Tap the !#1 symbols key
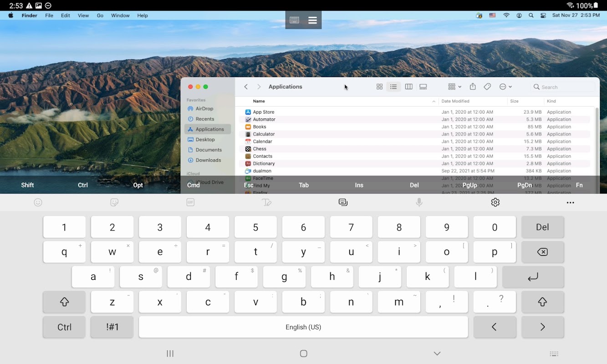607x364 pixels. 112,327
